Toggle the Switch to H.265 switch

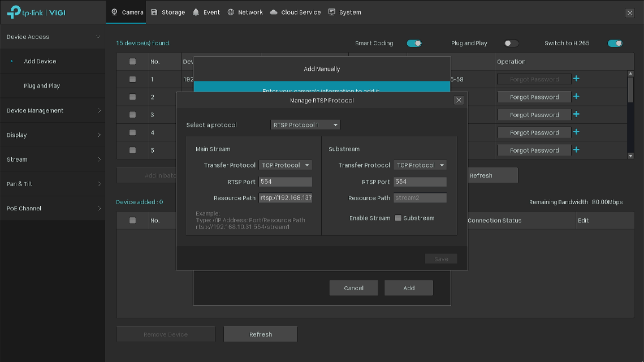615,43
